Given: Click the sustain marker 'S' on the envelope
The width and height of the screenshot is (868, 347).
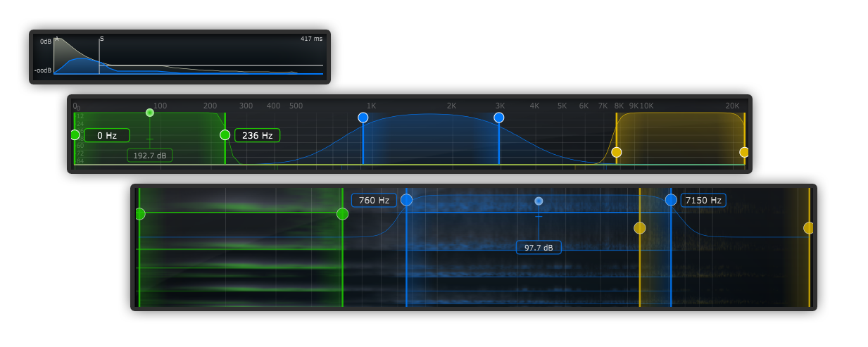Looking at the screenshot, I should [x=101, y=39].
